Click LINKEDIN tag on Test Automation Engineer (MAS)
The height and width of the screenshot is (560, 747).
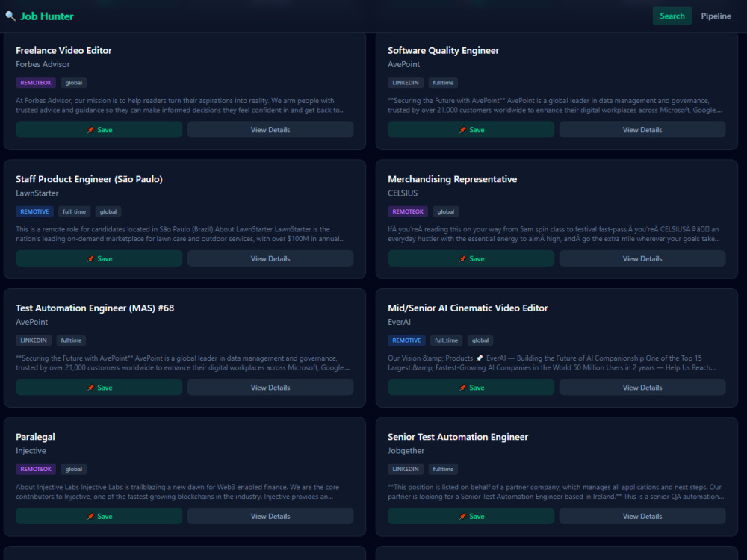coord(34,340)
